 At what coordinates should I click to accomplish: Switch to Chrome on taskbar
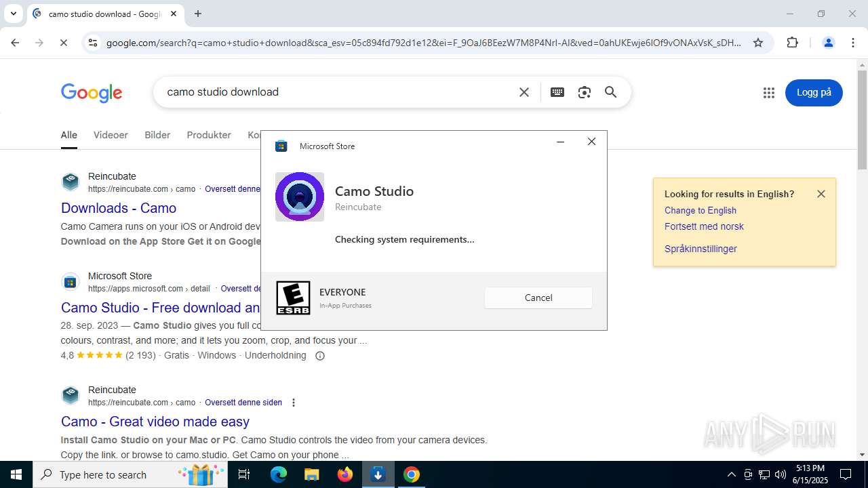pos(412,474)
